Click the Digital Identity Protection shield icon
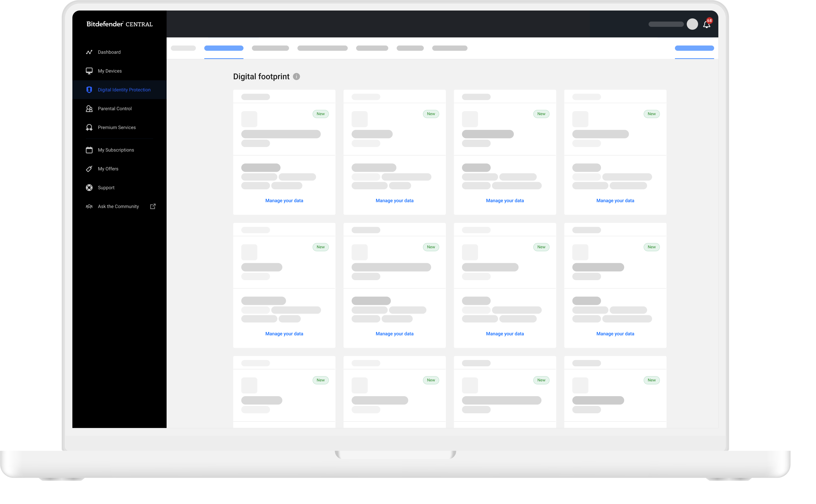 [x=89, y=90]
